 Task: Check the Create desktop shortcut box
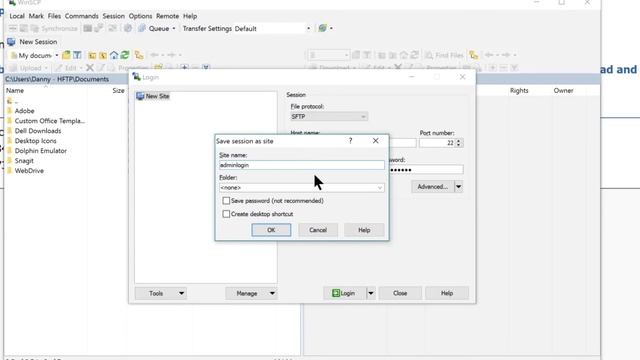[226, 214]
